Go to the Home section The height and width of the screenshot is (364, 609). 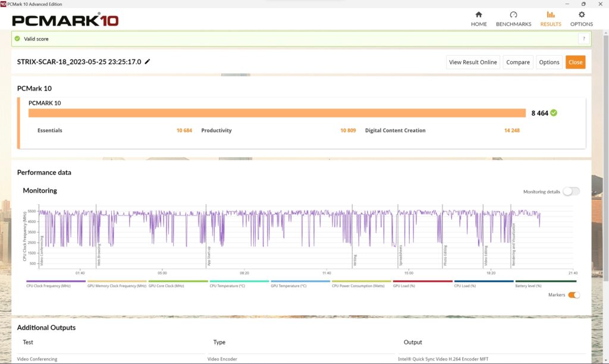[479, 19]
